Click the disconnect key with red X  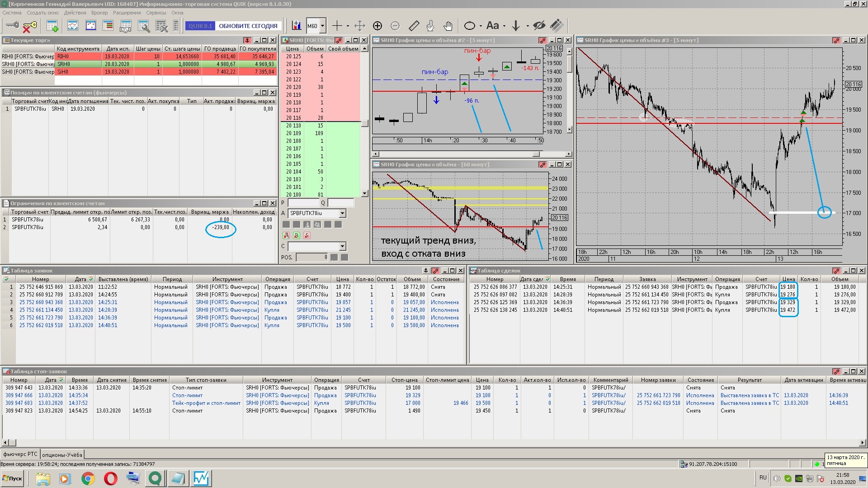point(29,26)
